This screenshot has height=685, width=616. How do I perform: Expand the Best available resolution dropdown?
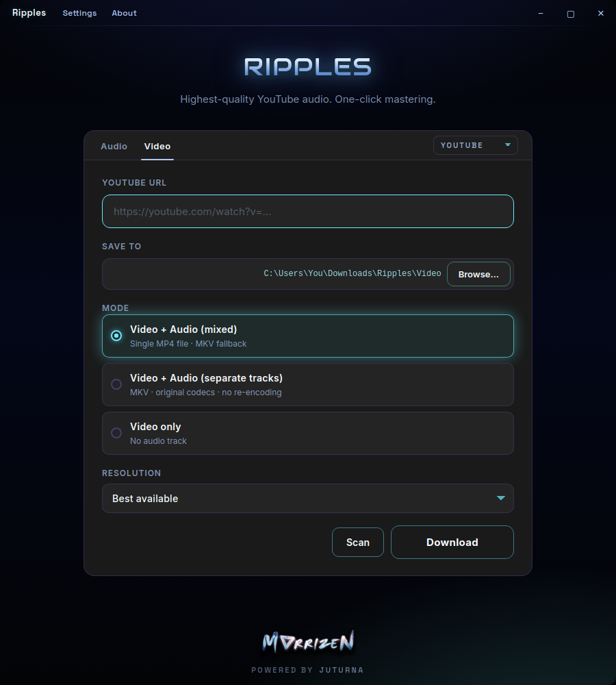tap(308, 499)
